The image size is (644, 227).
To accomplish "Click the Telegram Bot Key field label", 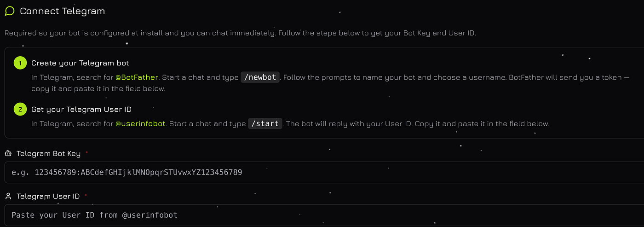I will click(x=48, y=154).
